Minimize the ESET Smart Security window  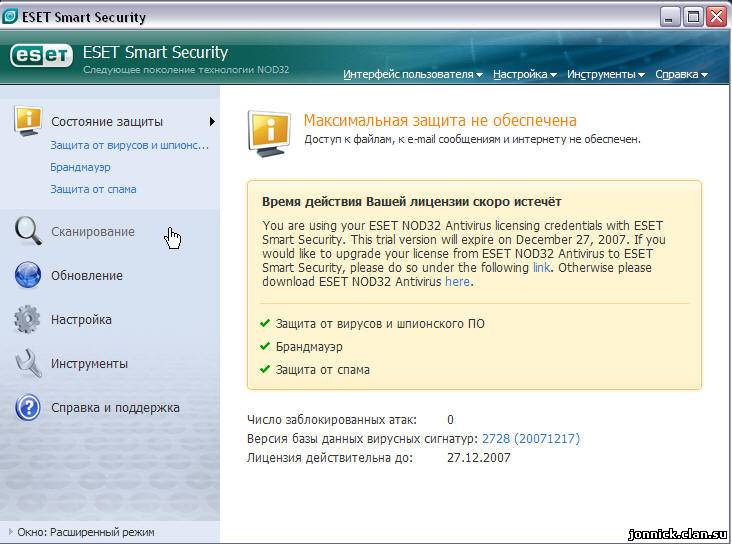(670, 17)
